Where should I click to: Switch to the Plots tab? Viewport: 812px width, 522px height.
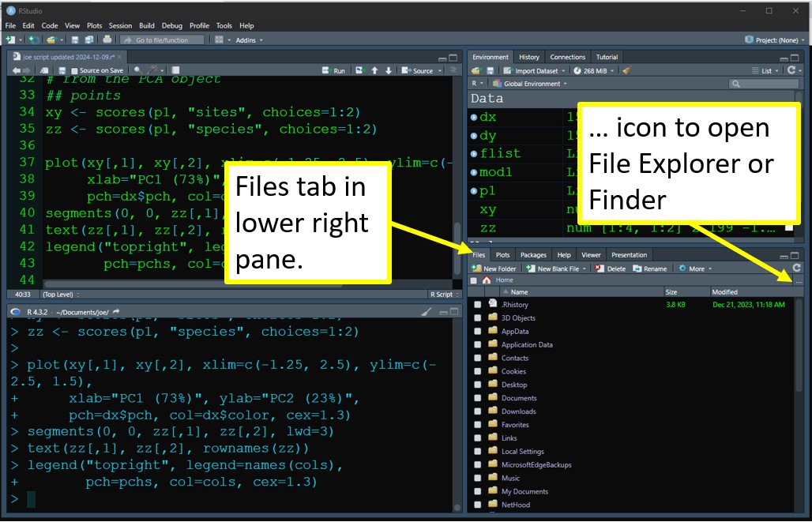pos(502,255)
